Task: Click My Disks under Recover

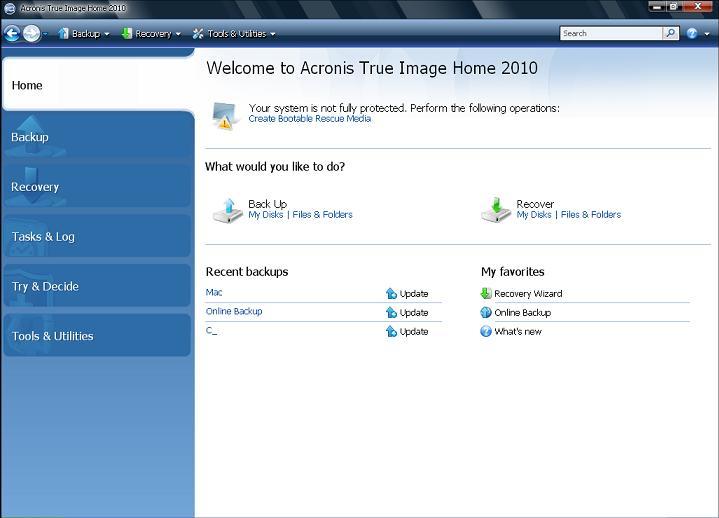Action: [534, 215]
